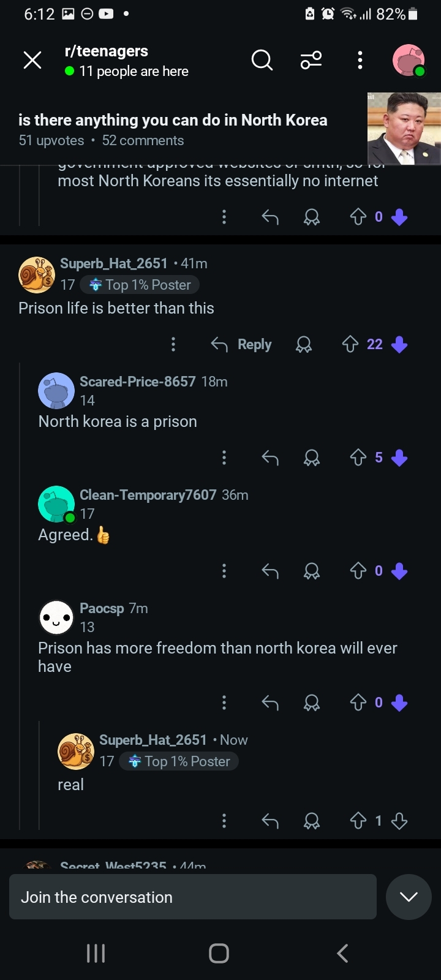Open more options on Paocsp's comment
The width and height of the screenshot is (441, 980).
tap(224, 703)
